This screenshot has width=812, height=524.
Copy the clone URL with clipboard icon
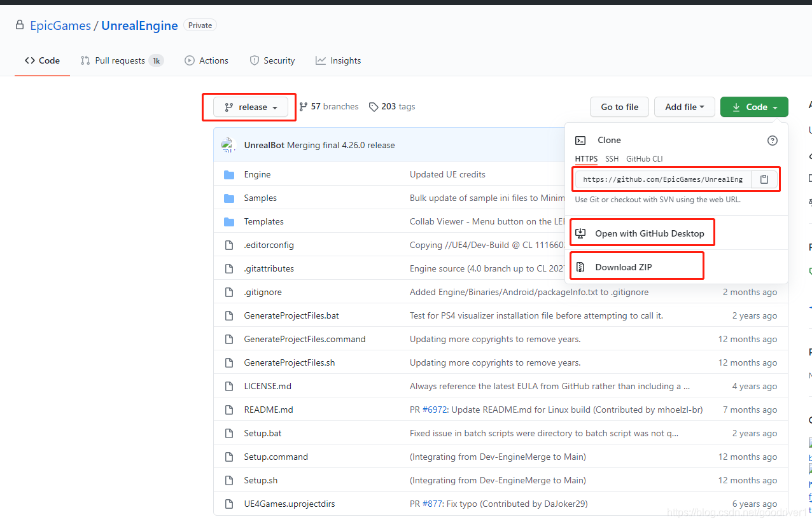[x=764, y=179]
